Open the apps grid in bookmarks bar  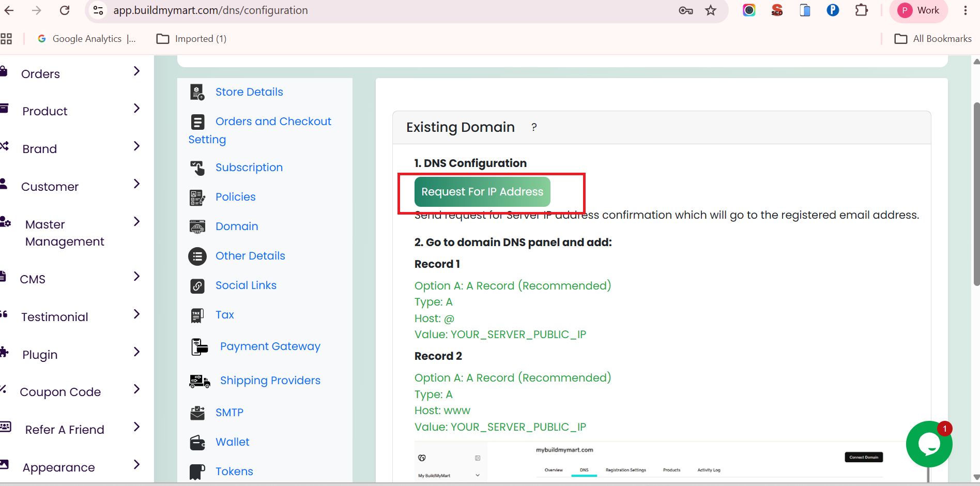tap(6, 39)
